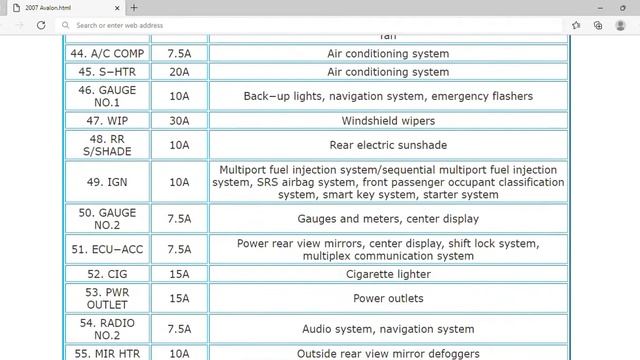The height and width of the screenshot is (360, 640).
Task: Click the Windshield wipers description
Action: point(388,121)
